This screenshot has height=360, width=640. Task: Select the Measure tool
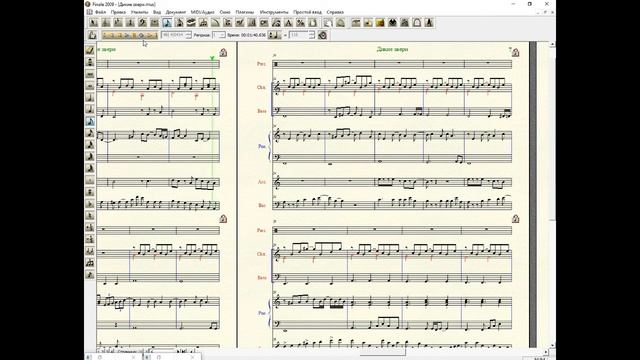[x=155, y=23]
